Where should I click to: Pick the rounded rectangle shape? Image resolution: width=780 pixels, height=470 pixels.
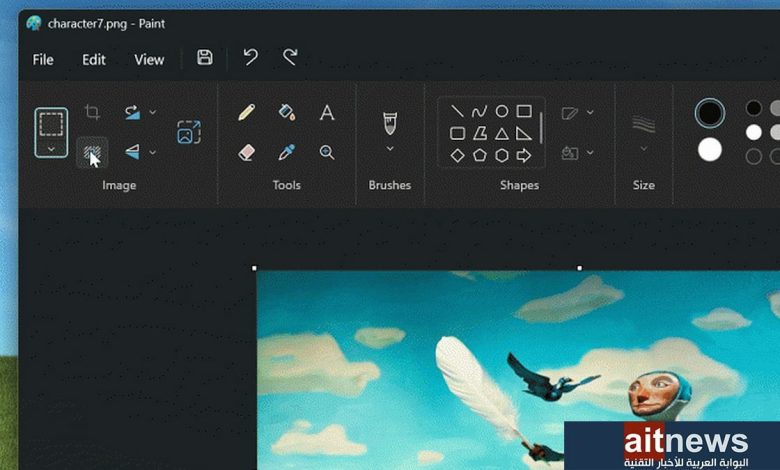[x=457, y=133]
